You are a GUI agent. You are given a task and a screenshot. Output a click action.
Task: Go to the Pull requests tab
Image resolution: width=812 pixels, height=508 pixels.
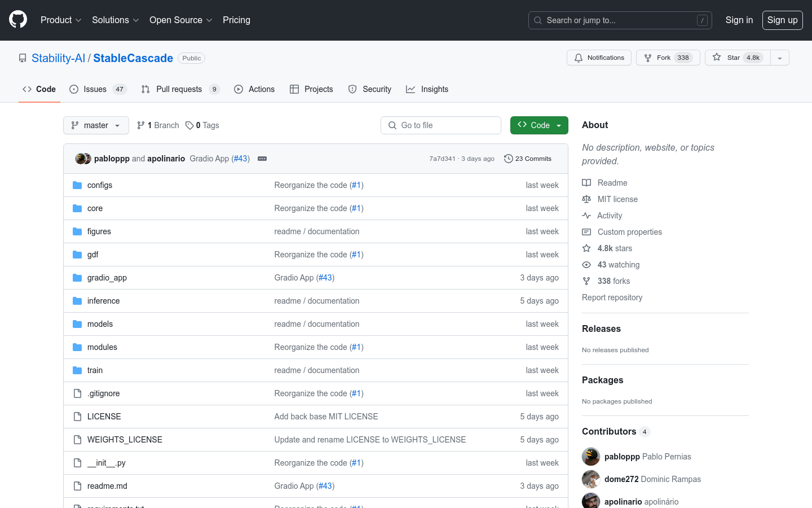pyautogui.click(x=179, y=89)
